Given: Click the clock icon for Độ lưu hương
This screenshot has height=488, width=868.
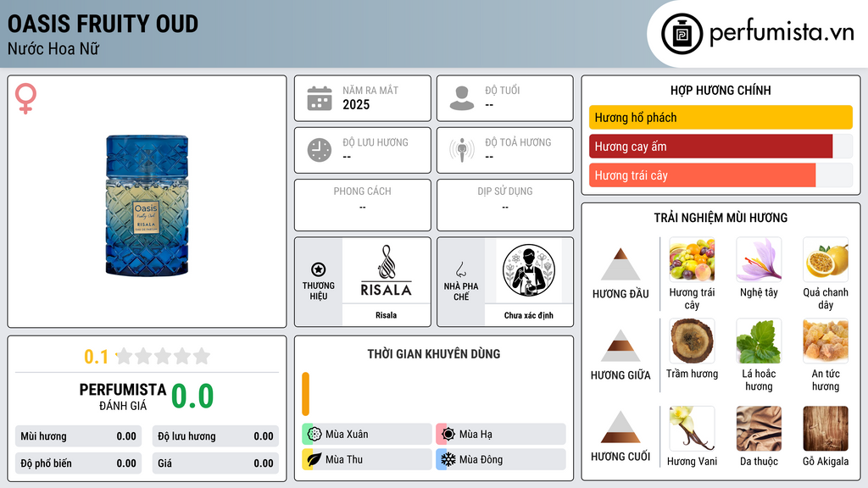Looking at the screenshot, I should pyautogui.click(x=320, y=150).
